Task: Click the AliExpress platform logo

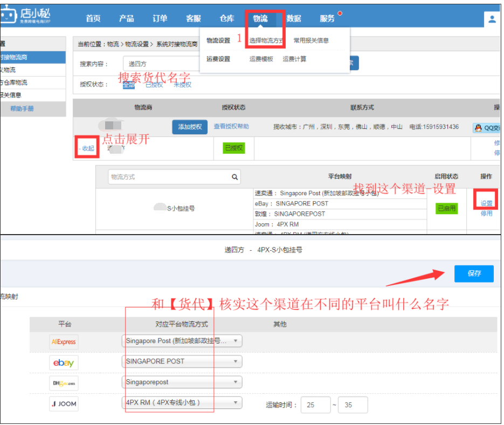Action: 64,342
